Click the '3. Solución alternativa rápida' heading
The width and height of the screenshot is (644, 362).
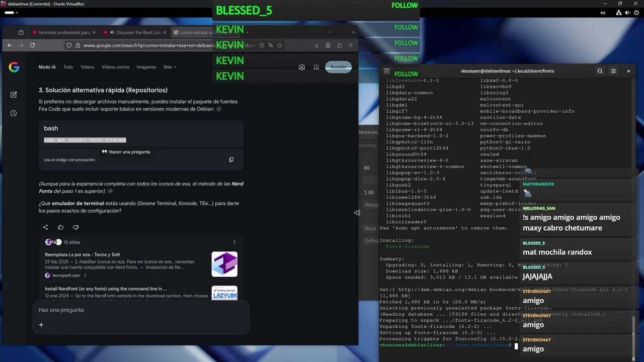pos(103,90)
